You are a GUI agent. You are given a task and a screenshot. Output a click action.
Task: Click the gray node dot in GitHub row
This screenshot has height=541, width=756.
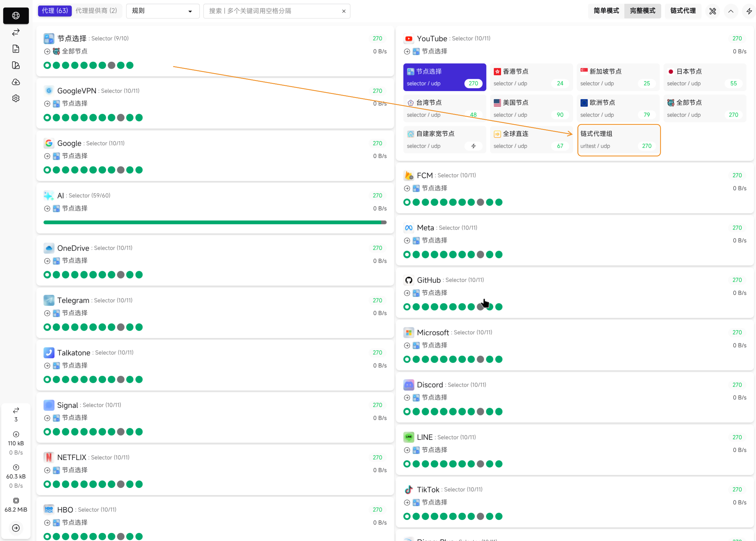480,307
